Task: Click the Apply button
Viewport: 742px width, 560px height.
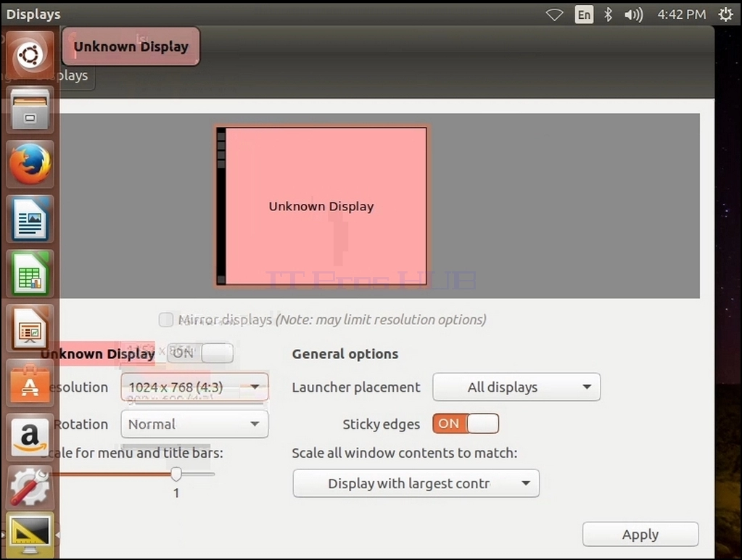Action: click(x=640, y=534)
